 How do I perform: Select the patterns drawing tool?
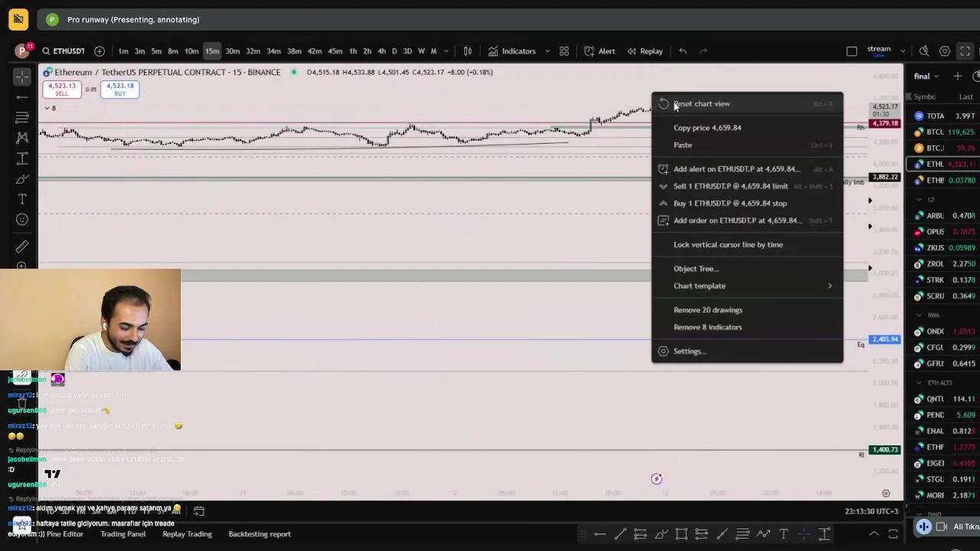(x=22, y=138)
